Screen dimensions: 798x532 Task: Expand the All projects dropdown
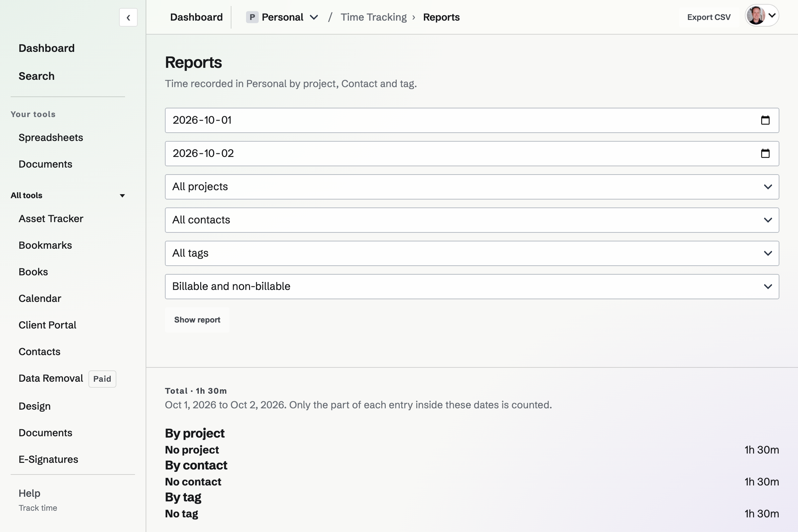tap(472, 187)
